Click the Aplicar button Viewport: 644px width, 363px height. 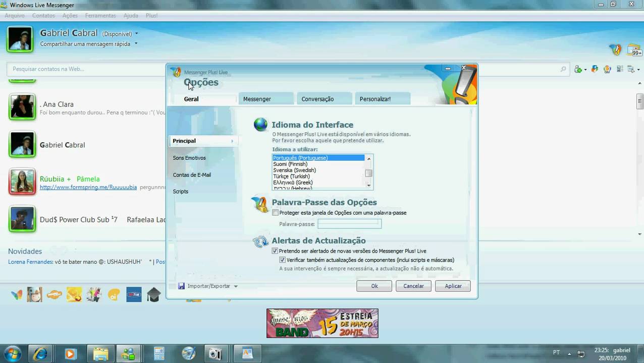(453, 286)
